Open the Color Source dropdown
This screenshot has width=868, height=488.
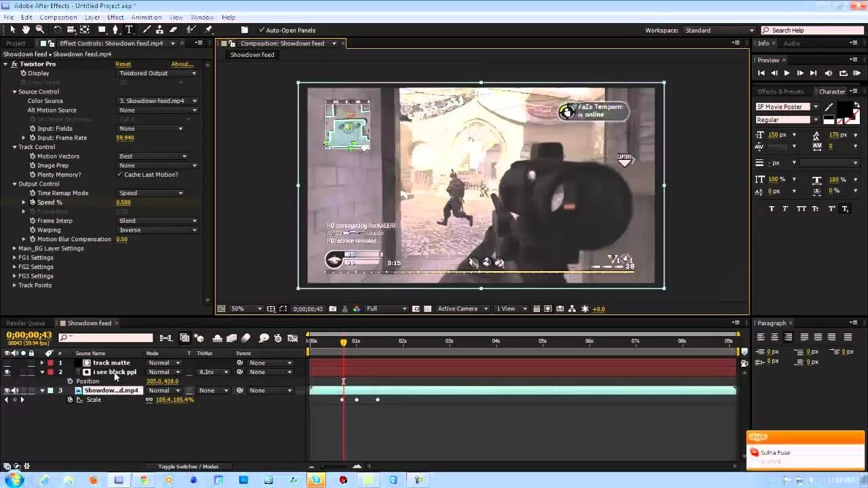157,101
